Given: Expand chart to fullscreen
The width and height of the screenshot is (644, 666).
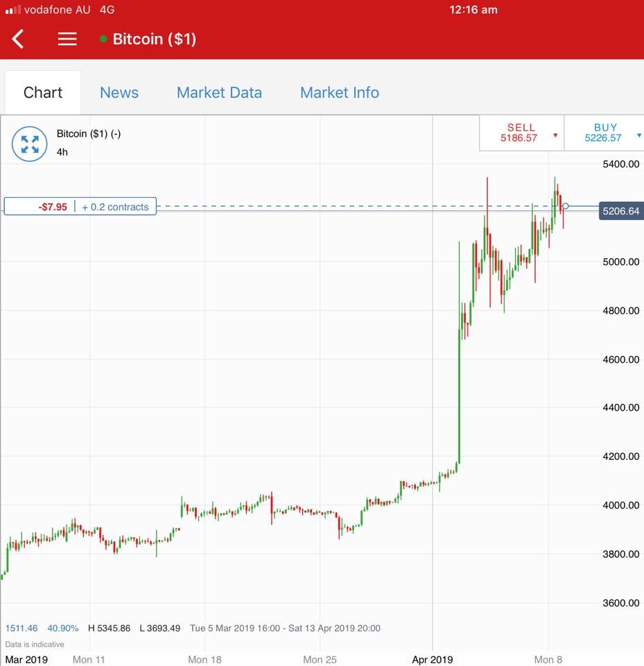Looking at the screenshot, I should pyautogui.click(x=29, y=144).
